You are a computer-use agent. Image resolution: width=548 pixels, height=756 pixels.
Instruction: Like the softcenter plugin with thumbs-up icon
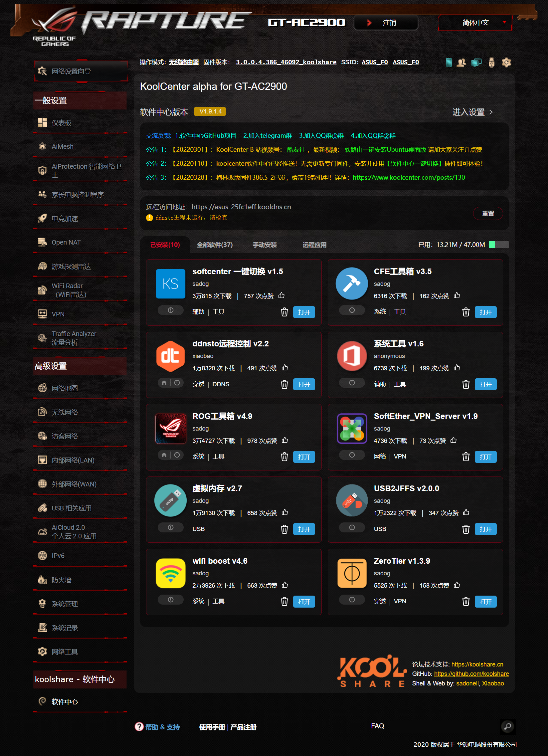[281, 295]
